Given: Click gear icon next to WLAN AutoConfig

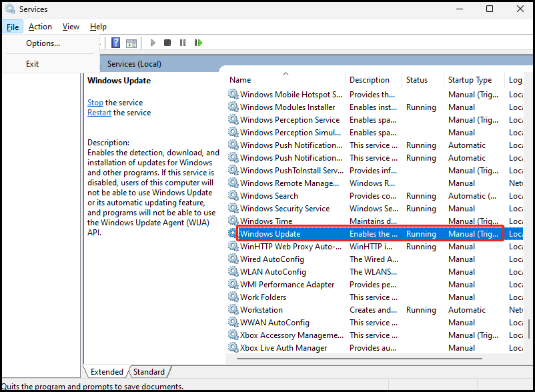Looking at the screenshot, I should coord(233,271).
